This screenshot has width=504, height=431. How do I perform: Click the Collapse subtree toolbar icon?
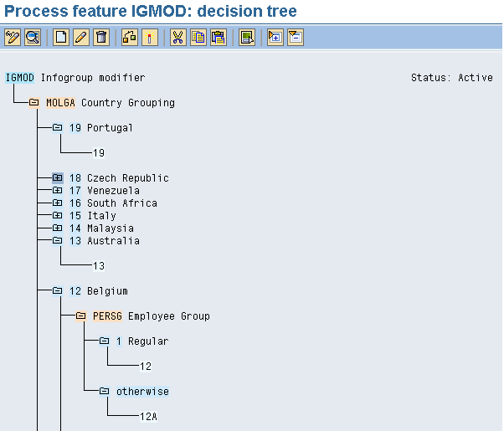[x=296, y=38]
